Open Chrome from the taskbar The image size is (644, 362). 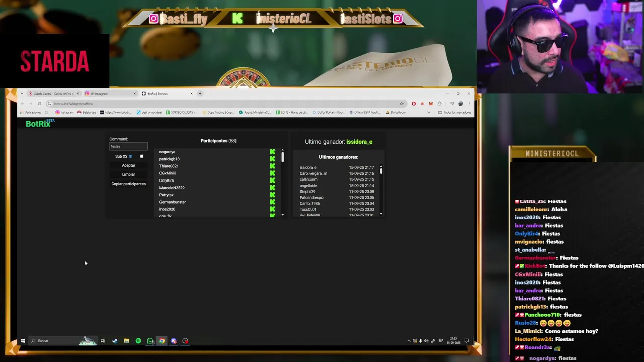click(x=162, y=341)
